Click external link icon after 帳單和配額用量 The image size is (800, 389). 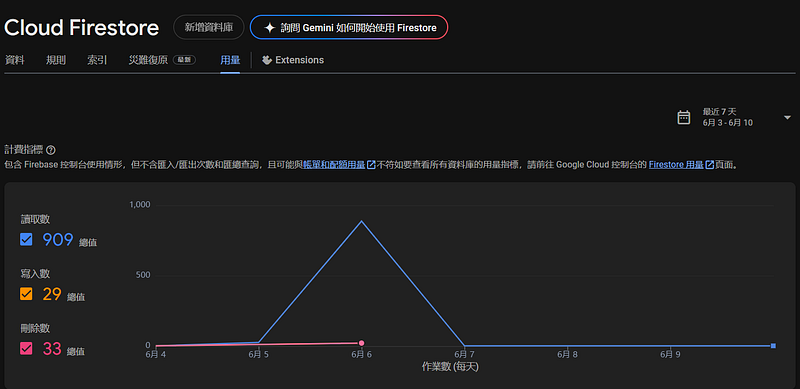point(371,165)
